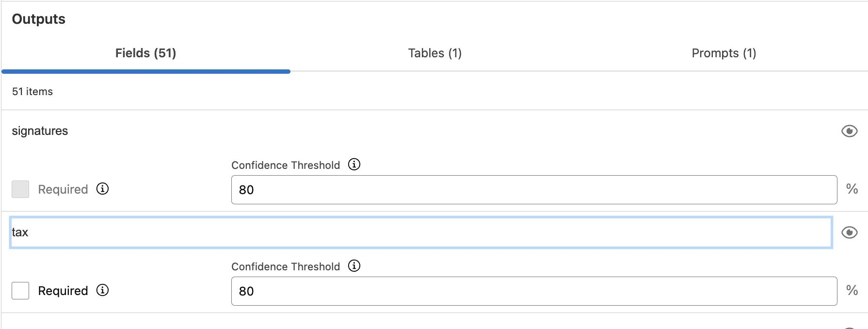The width and height of the screenshot is (868, 329).
Task: Open info icon beside signatures Required
Action: (x=102, y=189)
